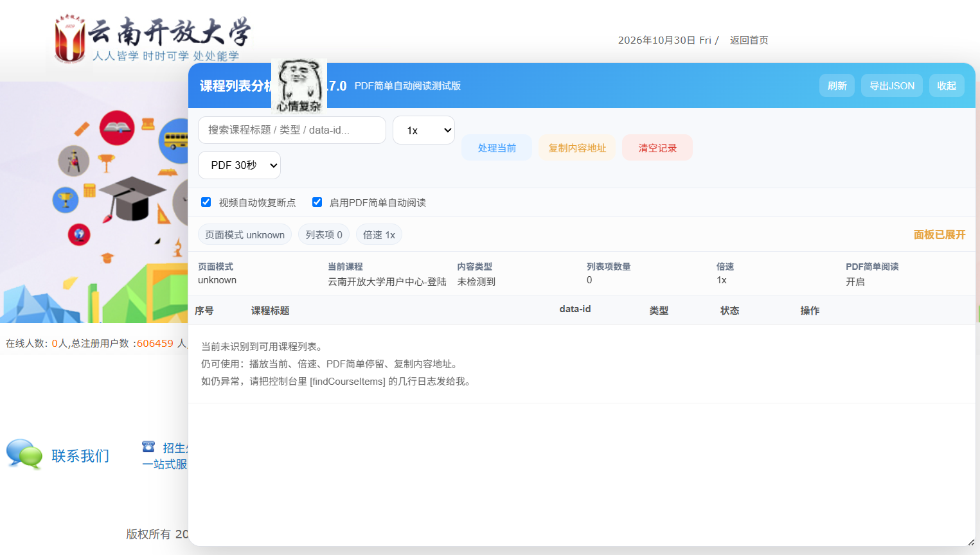The image size is (980, 555).
Task: Click the 处理当前 button
Action: point(497,148)
